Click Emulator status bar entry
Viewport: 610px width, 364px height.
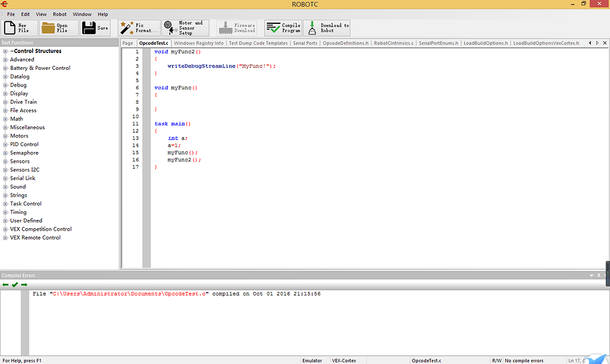point(312,360)
